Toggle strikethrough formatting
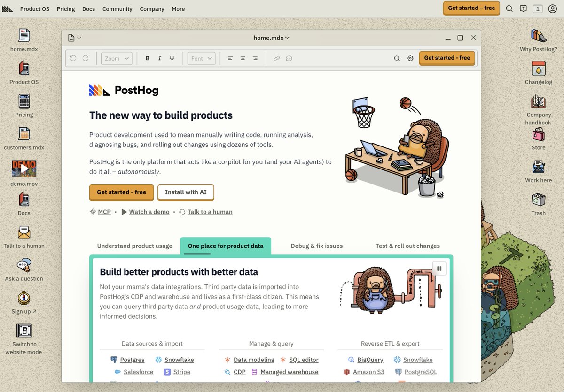 [172, 58]
